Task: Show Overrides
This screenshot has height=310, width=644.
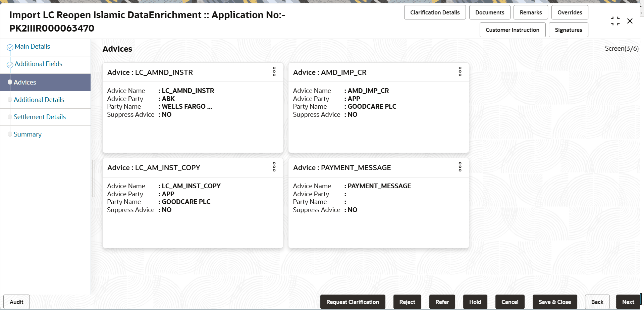Action: click(x=570, y=12)
